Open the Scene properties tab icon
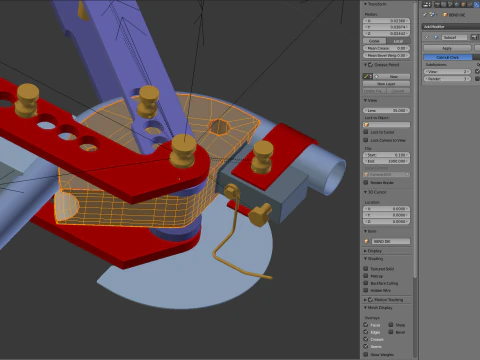This screenshot has height=360, width=480. (450, 5)
